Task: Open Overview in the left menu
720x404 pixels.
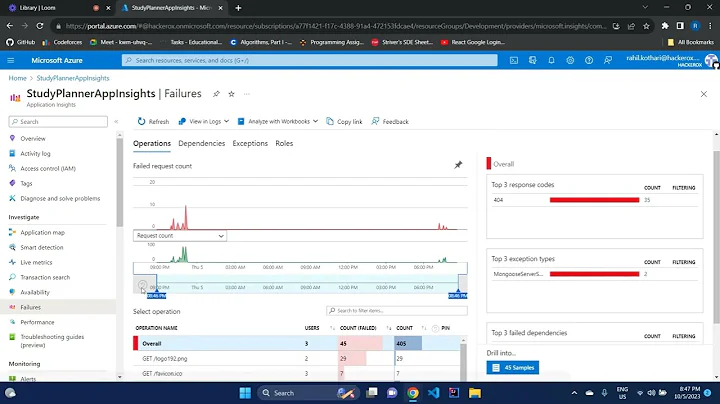Action: click(x=33, y=138)
